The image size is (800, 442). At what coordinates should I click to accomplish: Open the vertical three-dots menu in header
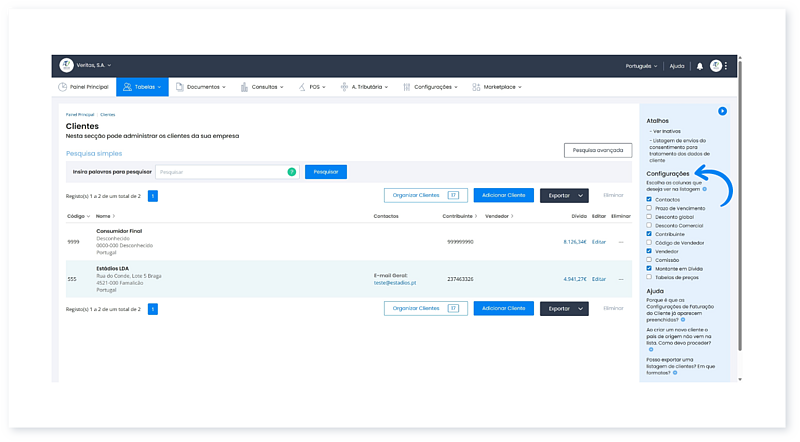tap(726, 66)
